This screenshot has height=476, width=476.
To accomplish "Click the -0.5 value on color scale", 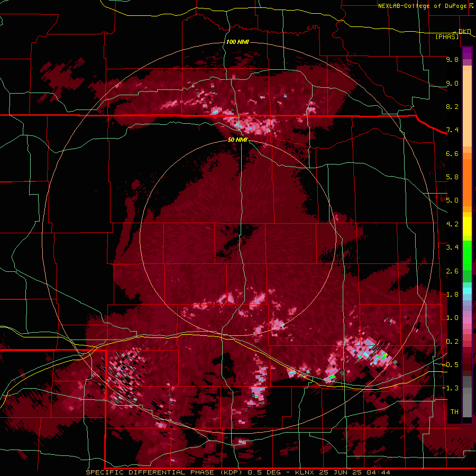I will (x=450, y=365).
